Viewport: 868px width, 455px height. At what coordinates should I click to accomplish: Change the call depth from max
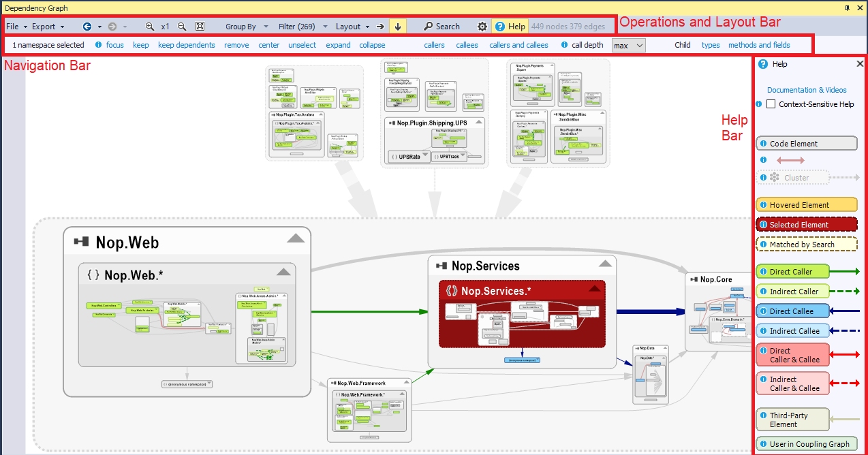pyautogui.click(x=627, y=45)
